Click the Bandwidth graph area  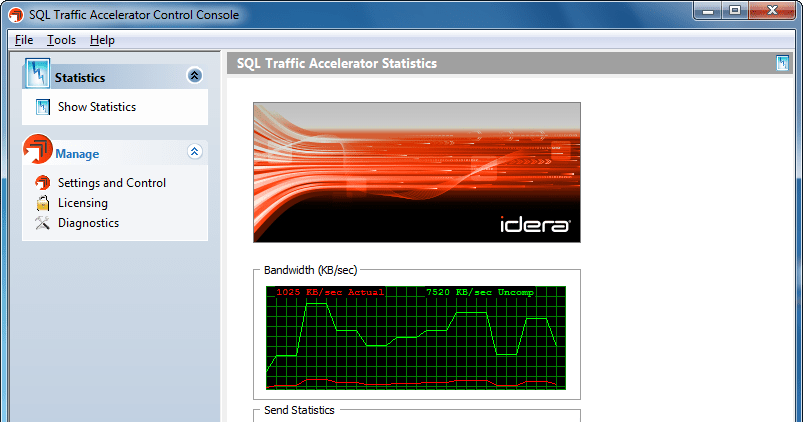pos(416,338)
